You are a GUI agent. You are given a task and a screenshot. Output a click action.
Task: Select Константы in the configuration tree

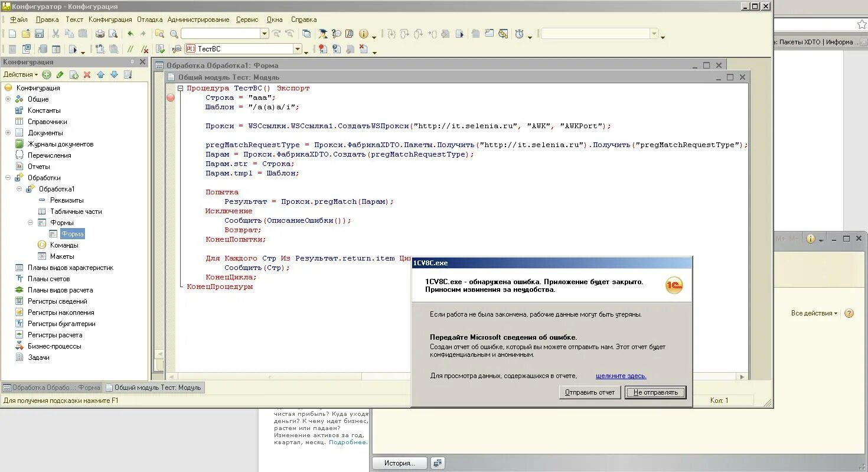[x=44, y=110]
